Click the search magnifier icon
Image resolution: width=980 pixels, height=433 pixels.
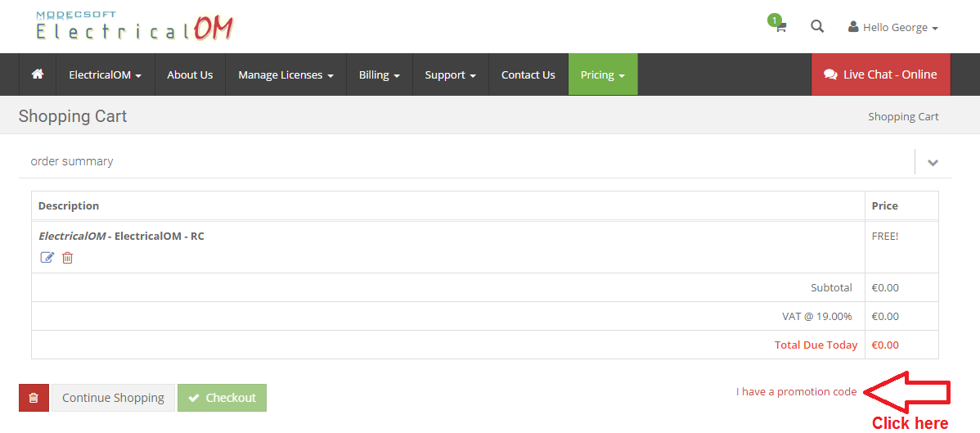[817, 26]
